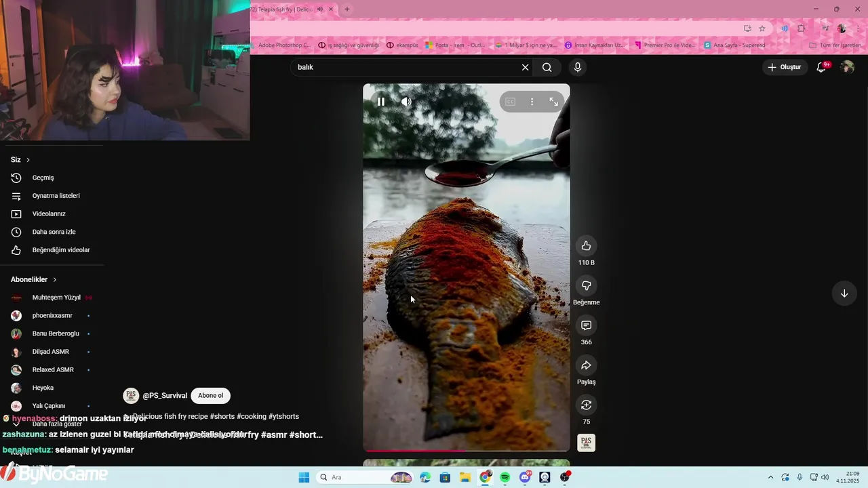The height and width of the screenshot is (488, 868).
Task: Open Ana Sayfa - Superead bookmark
Action: click(x=735, y=45)
